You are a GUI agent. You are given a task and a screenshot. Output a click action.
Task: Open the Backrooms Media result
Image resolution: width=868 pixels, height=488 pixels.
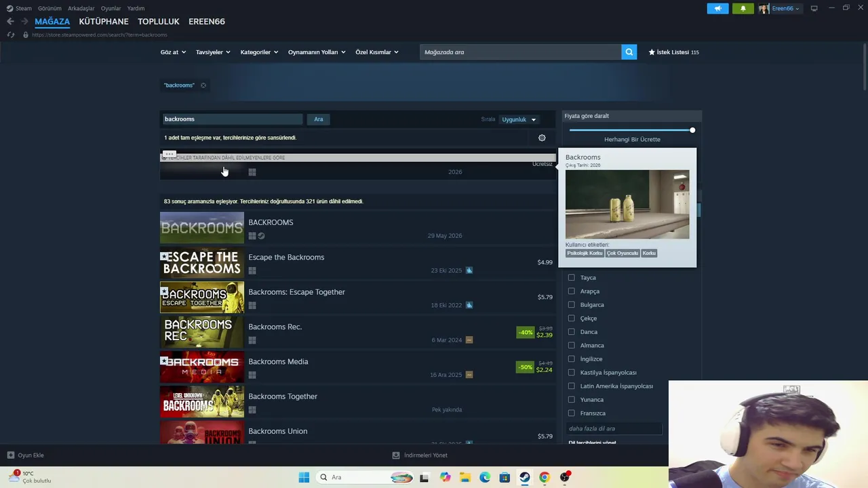(x=358, y=368)
